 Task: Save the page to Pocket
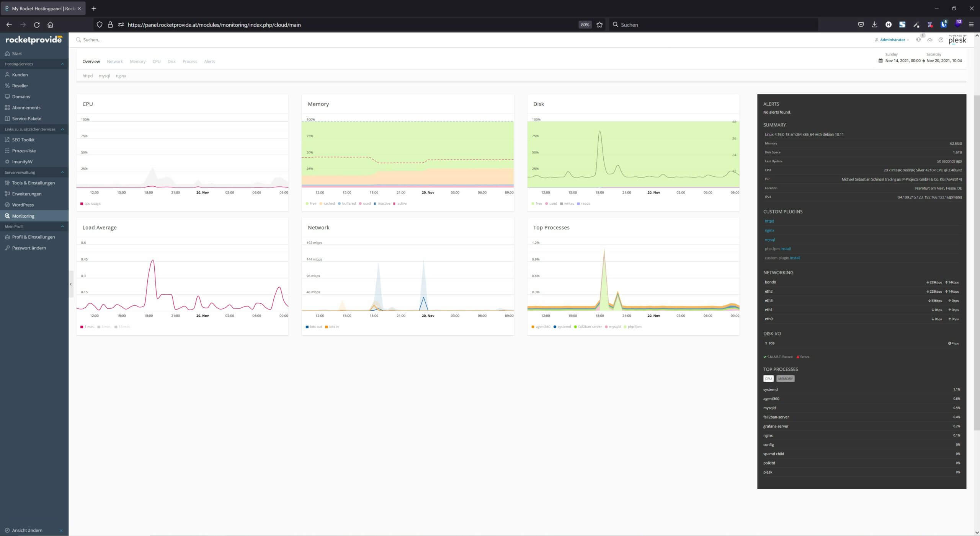(x=861, y=25)
